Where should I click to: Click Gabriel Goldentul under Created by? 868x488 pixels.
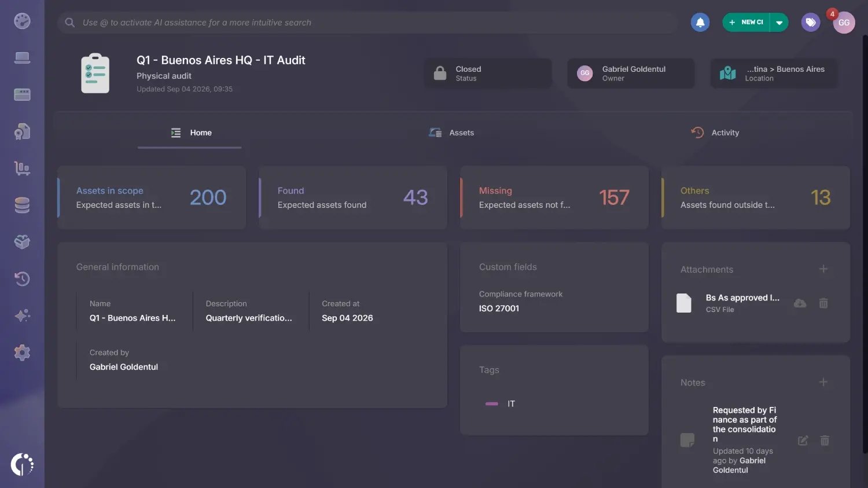[x=124, y=367]
